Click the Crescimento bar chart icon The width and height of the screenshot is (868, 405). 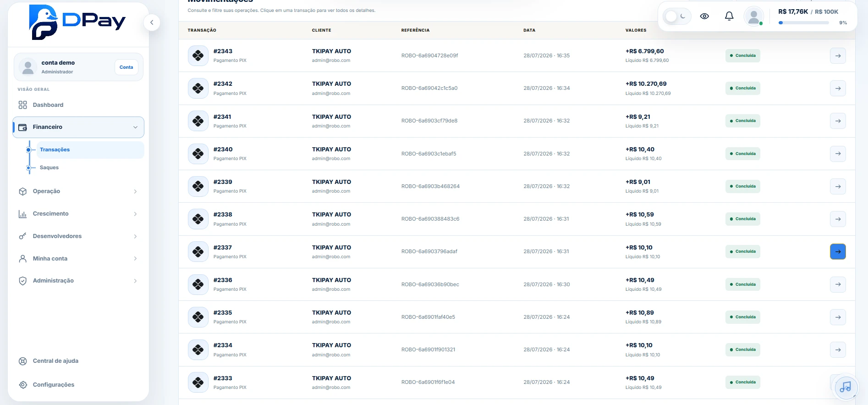point(22,214)
